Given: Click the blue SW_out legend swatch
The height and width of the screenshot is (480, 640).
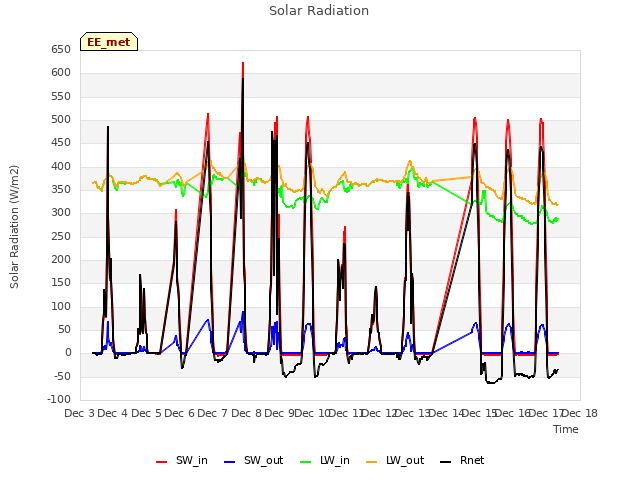Looking at the screenshot, I should [230, 462].
